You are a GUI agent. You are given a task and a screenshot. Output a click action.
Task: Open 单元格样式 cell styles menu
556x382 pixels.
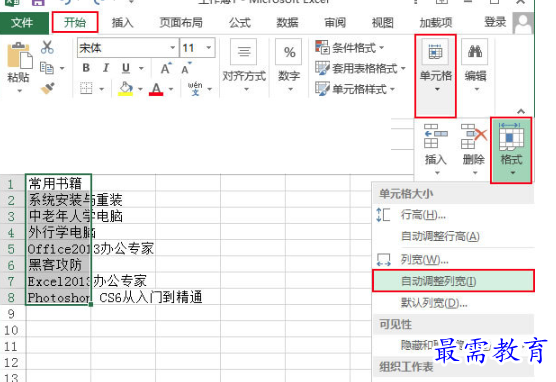click(355, 89)
